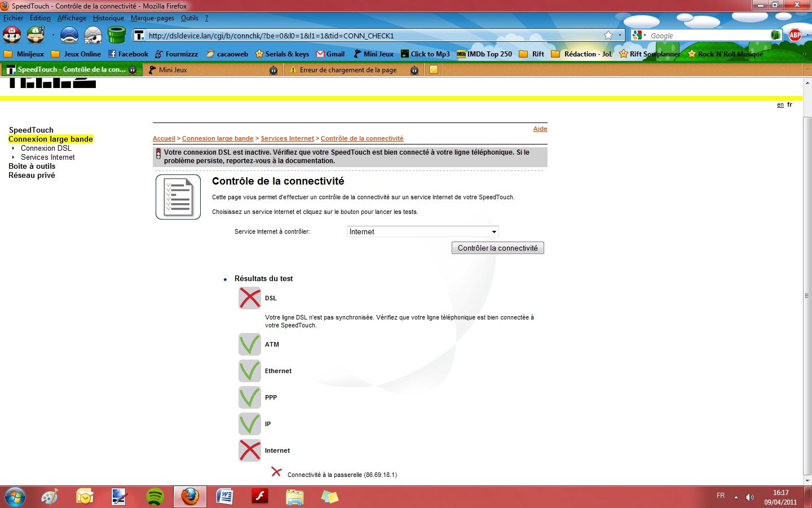Click in the Google search box
Viewport: 812px width, 508px height.
[709, 35]
